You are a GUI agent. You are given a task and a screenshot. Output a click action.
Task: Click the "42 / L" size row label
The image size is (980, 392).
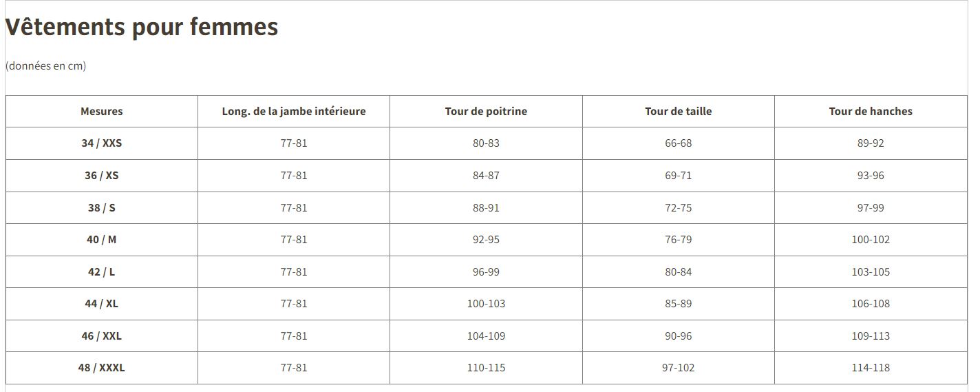(x=102, y=271)
